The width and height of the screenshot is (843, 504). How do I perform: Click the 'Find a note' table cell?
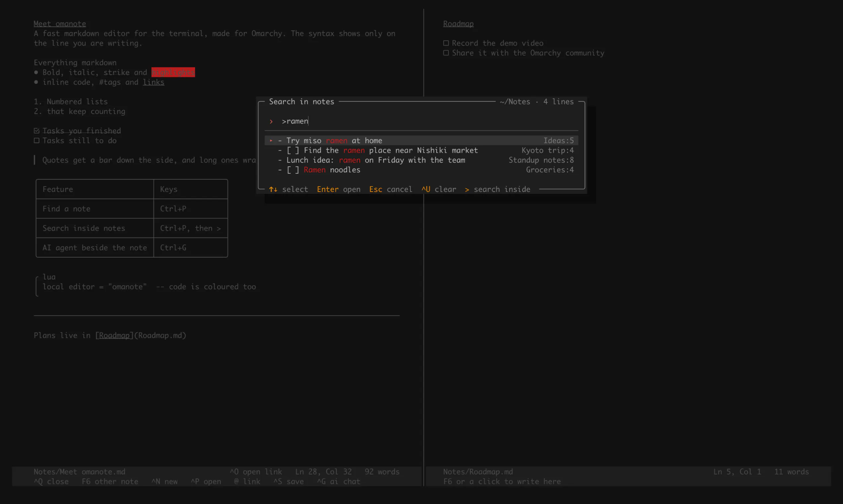point(95,209)
